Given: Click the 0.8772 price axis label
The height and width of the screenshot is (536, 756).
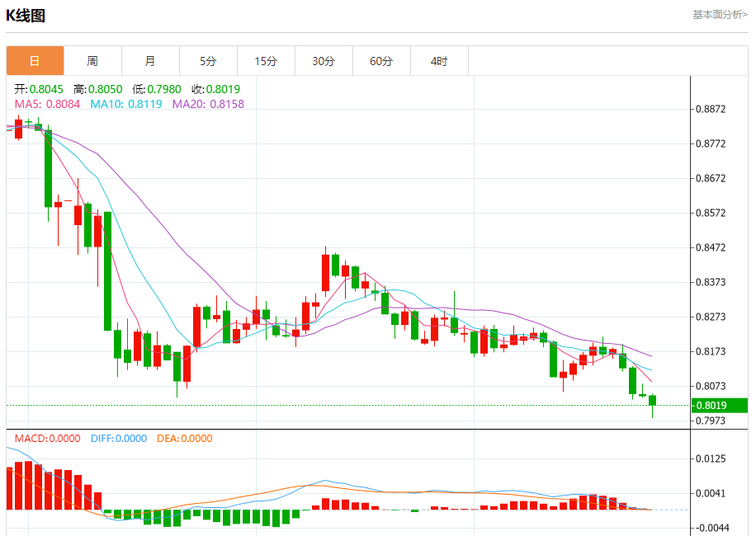Looking at the screenshot, I should [711, 143].
